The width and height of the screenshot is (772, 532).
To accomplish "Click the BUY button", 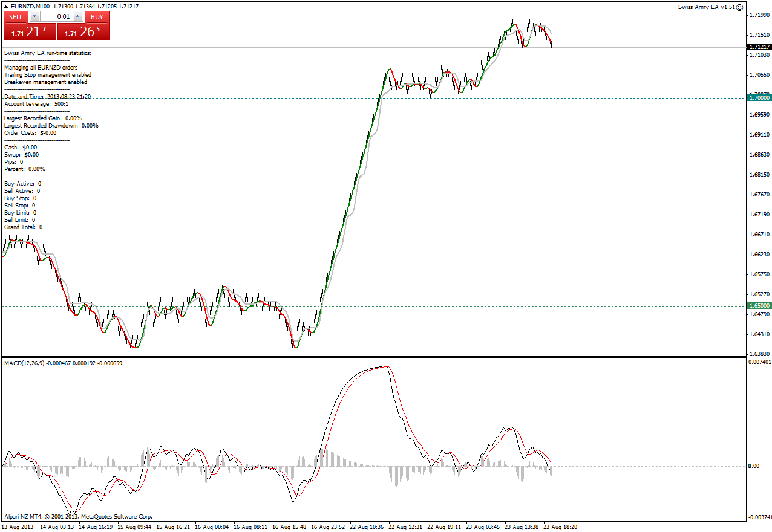I will tap(97, 17).
